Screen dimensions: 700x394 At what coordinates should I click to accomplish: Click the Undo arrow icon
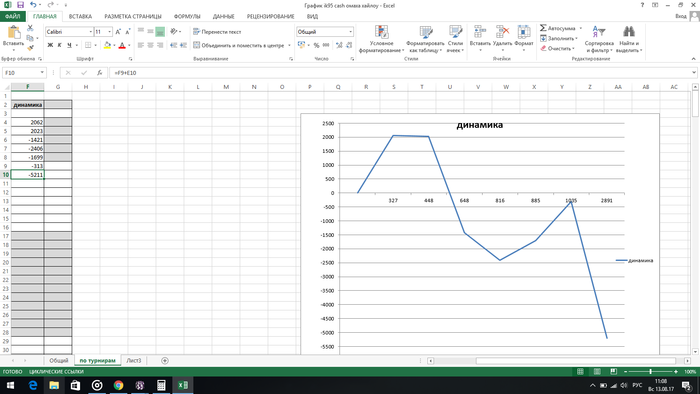click(x=33, y=5)
